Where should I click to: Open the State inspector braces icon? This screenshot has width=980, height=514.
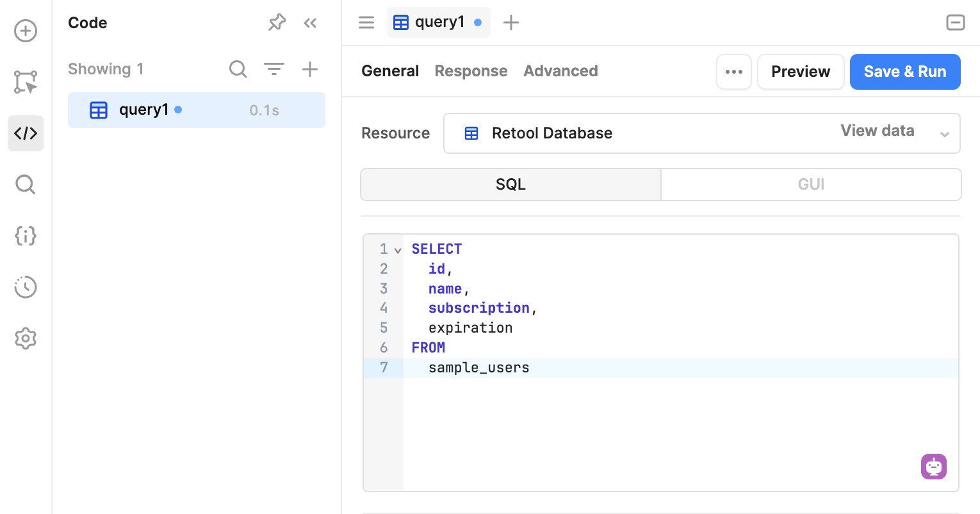(26, 236)
